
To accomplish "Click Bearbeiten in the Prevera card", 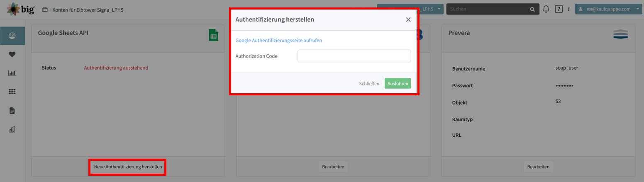I will click(538, 167).
